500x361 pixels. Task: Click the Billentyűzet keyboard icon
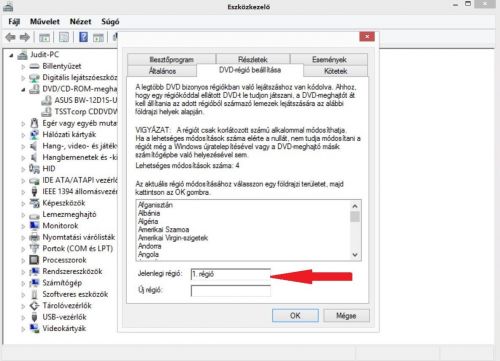(34, 66)
